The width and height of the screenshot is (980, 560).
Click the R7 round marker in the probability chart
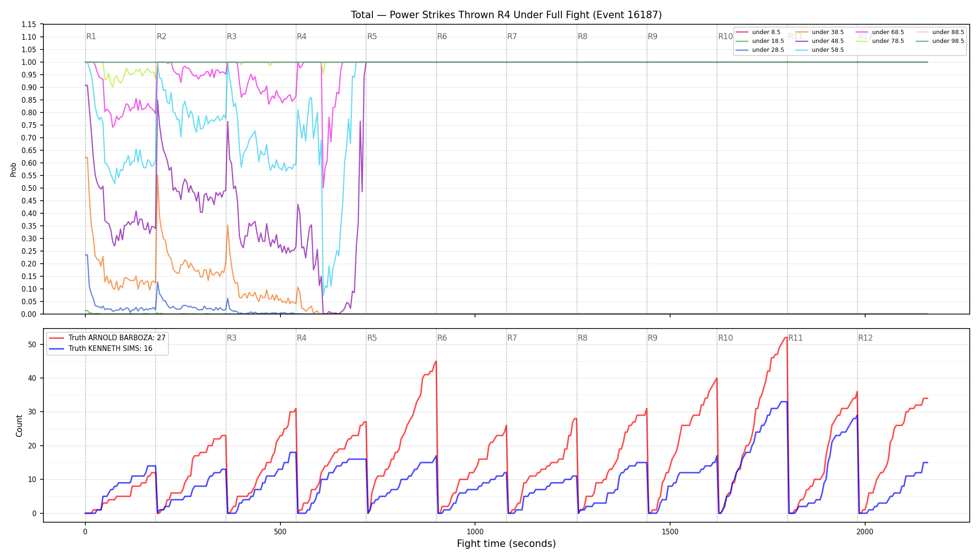pos(512,36)
